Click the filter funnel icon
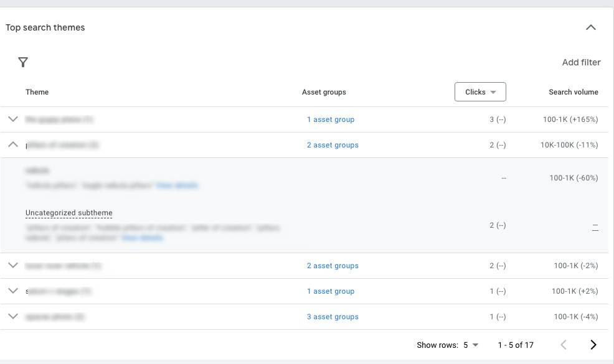This screenshot has width=614, height=364. point(23,62)
